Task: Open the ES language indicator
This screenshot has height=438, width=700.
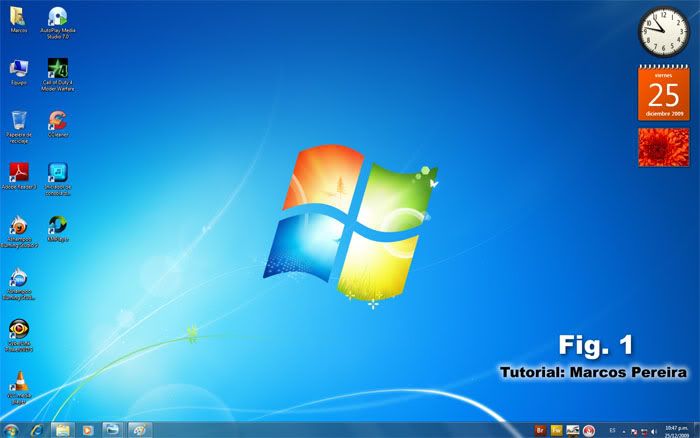Action: pos(612,431)
